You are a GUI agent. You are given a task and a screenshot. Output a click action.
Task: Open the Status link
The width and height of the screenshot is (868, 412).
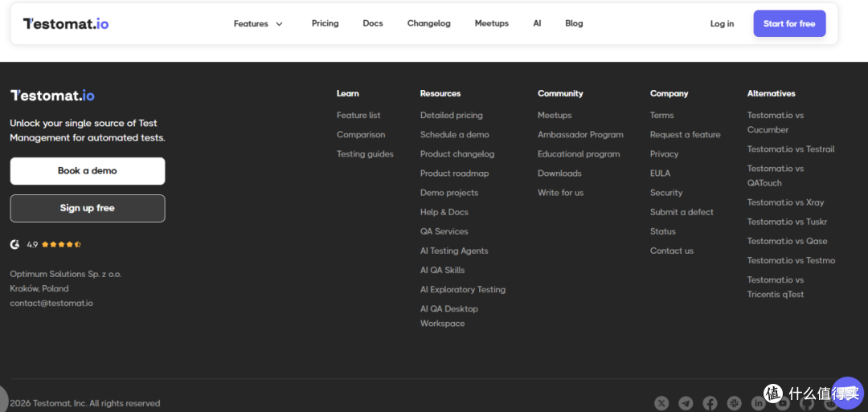[662, 231]
